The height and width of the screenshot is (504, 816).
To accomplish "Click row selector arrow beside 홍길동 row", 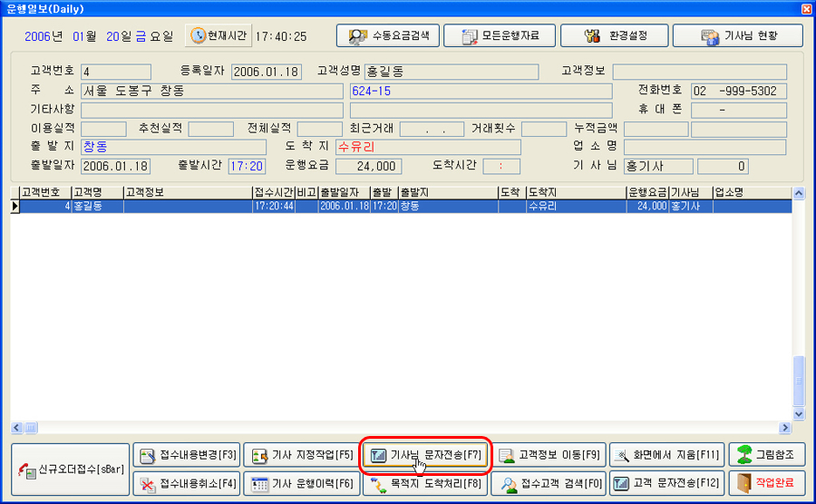I will tap(15, 207).
